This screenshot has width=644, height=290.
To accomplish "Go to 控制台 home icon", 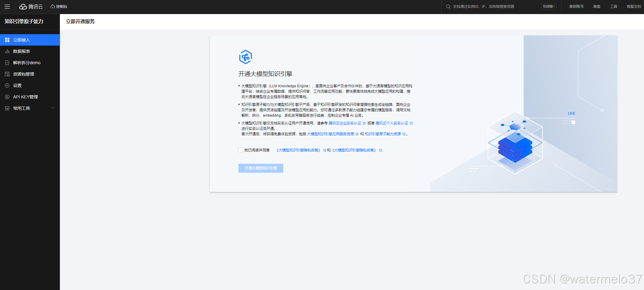I will (53, 7).
